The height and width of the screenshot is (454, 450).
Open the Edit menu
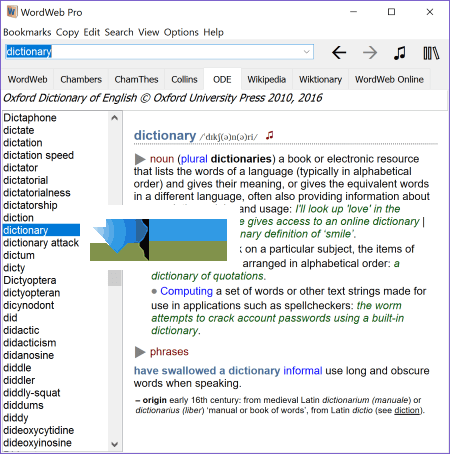[92, 32]
